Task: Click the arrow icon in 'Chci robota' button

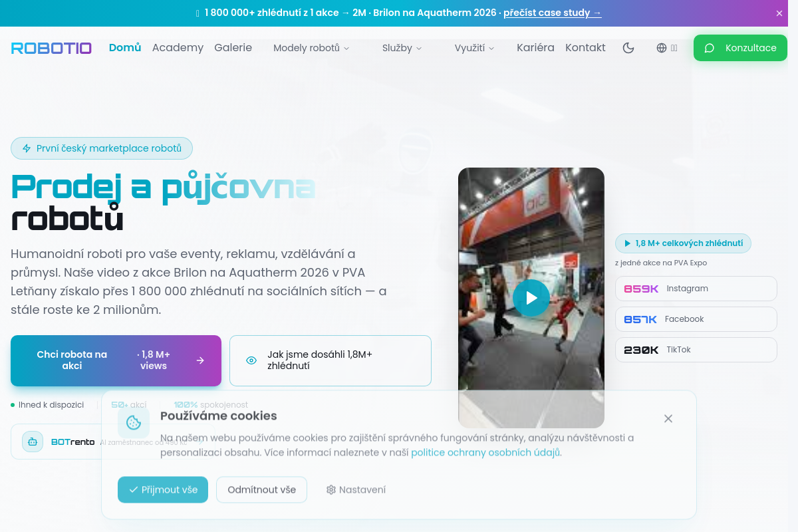Action: tap(200, 360)
